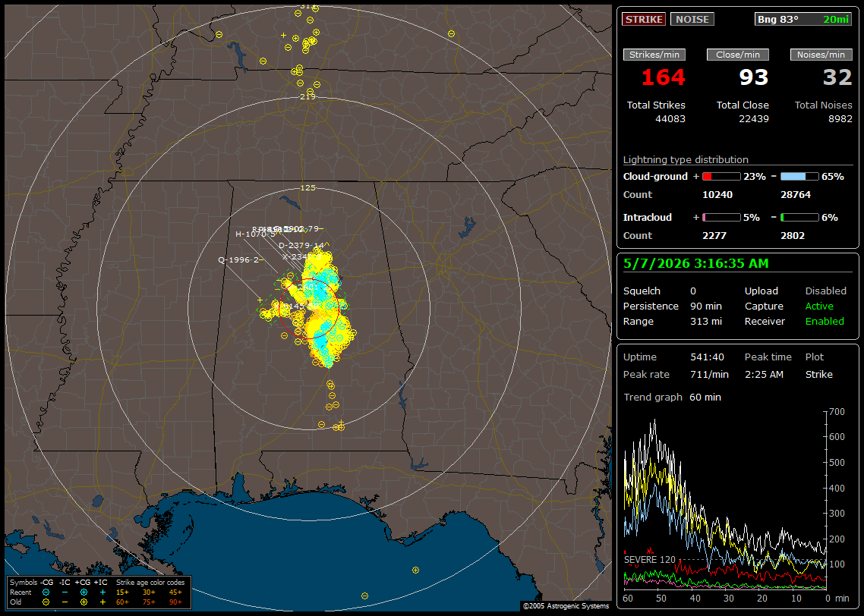This screenshot has height=616, width=864.
Task: Click the Noises/min label box
Action: pos(821,55)
